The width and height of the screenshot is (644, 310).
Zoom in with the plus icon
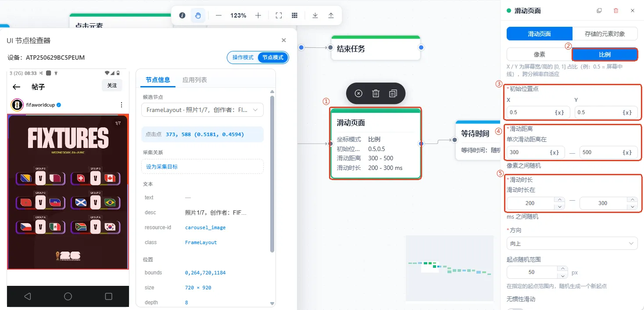258,15
